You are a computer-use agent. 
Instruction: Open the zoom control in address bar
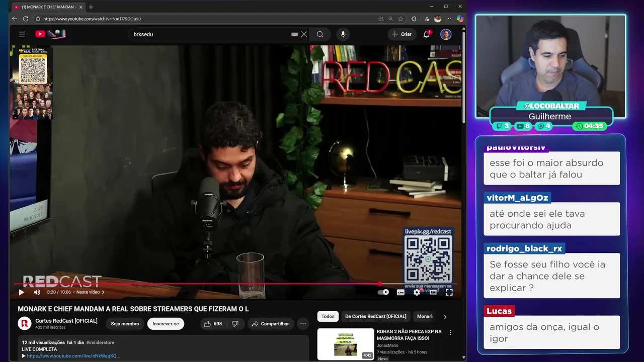point(390,19)
